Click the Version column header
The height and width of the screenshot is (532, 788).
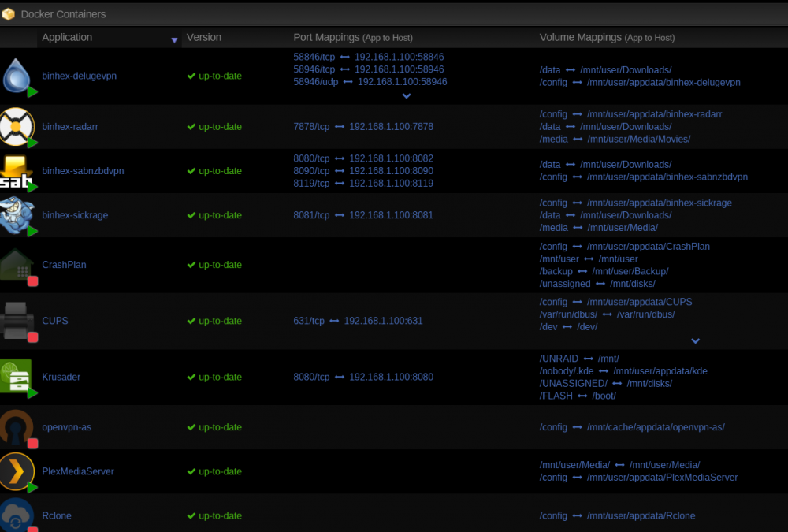click(203, 37)
